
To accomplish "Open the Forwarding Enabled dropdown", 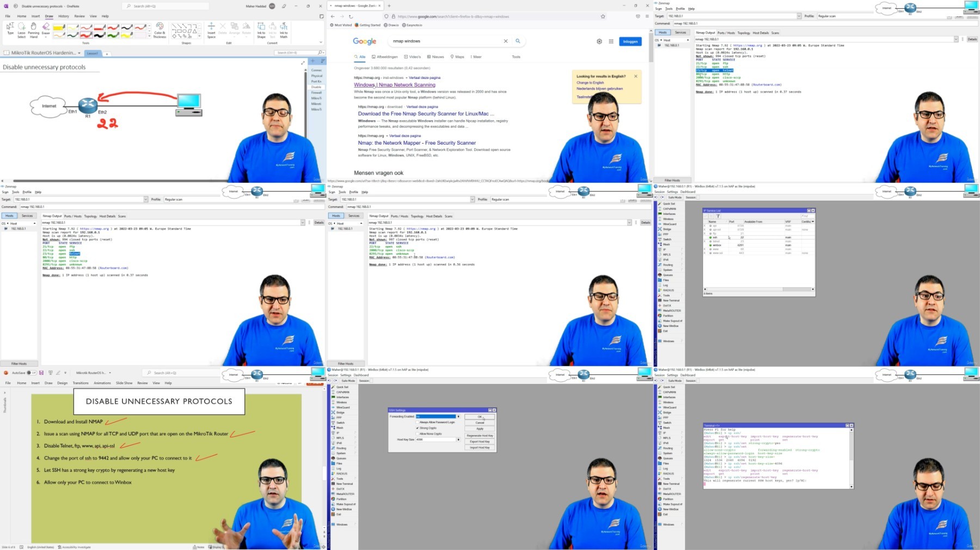I will (458, 416).
